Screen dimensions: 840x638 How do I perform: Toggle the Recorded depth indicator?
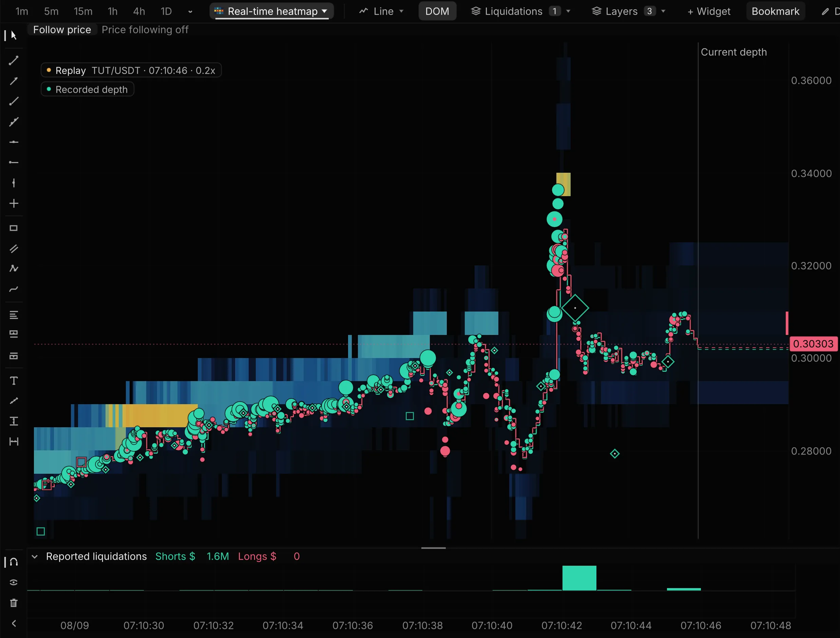(x=87, y=90)
